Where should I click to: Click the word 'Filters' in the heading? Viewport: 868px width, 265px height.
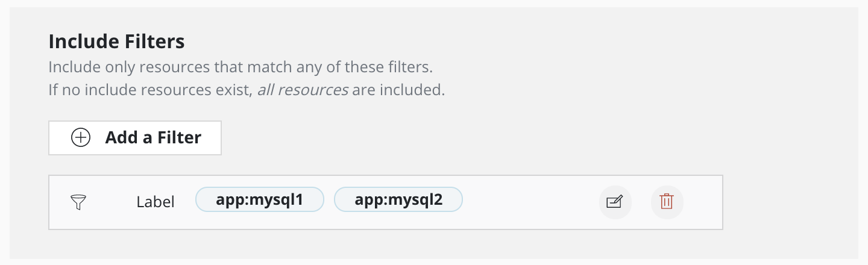(x=154, y=42)
